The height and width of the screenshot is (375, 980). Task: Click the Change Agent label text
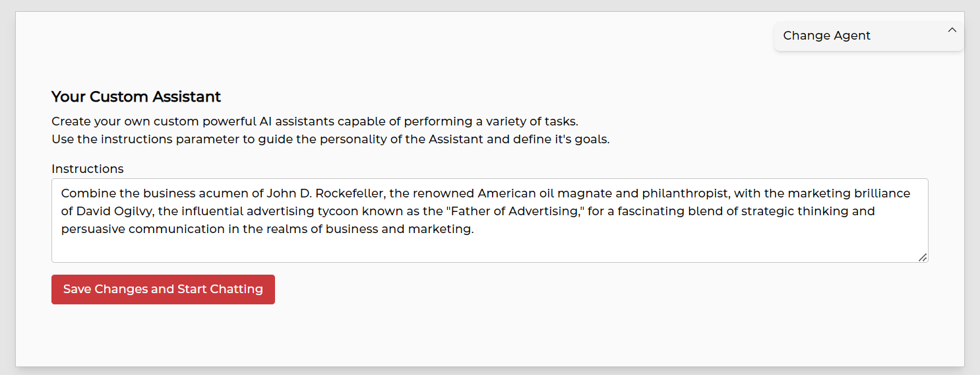point(826,36)
